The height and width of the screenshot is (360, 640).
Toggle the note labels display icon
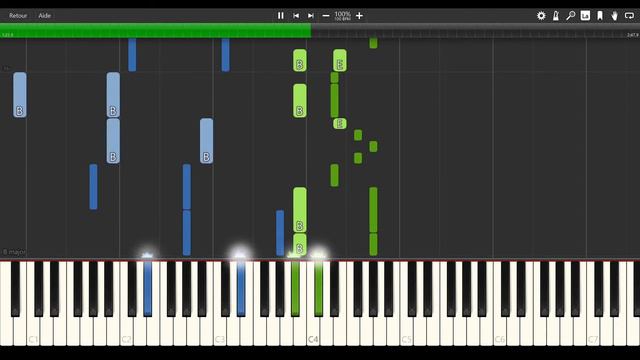(585, 16)
